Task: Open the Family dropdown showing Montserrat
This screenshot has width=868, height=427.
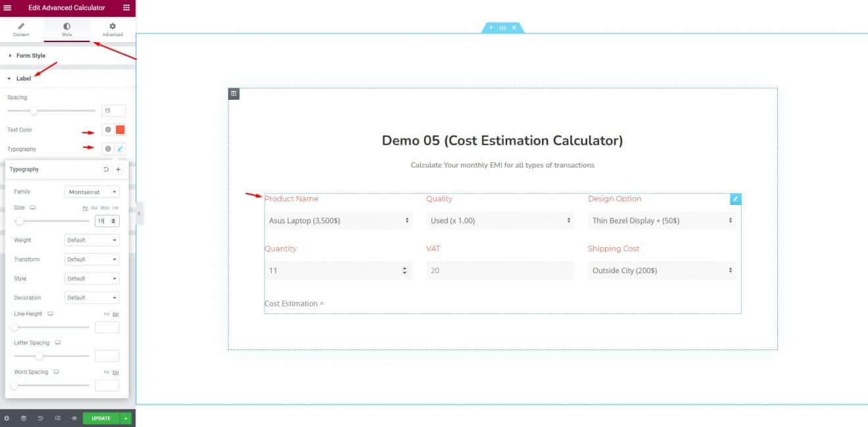Action: pyautogui.click(x=91, y=191)
